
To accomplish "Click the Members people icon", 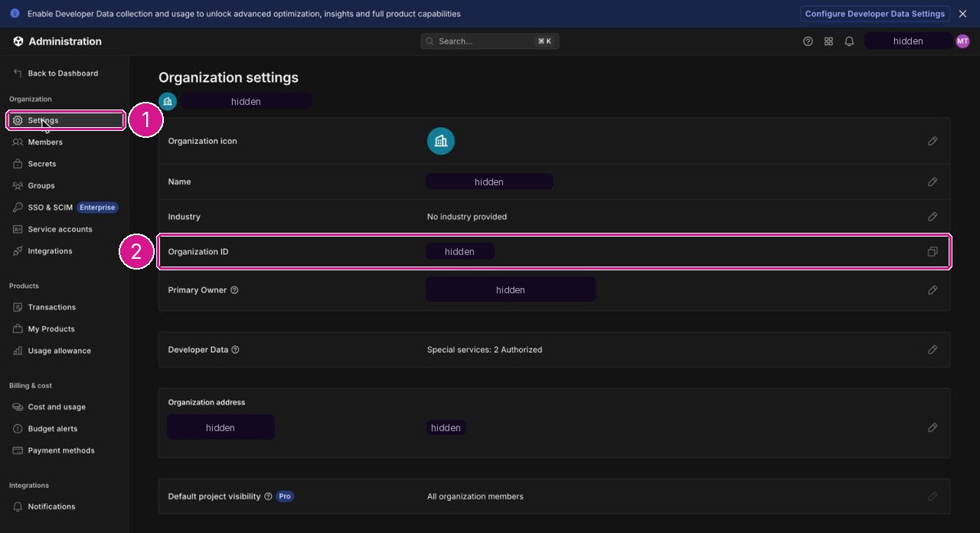I will click(x=18, y=142).
